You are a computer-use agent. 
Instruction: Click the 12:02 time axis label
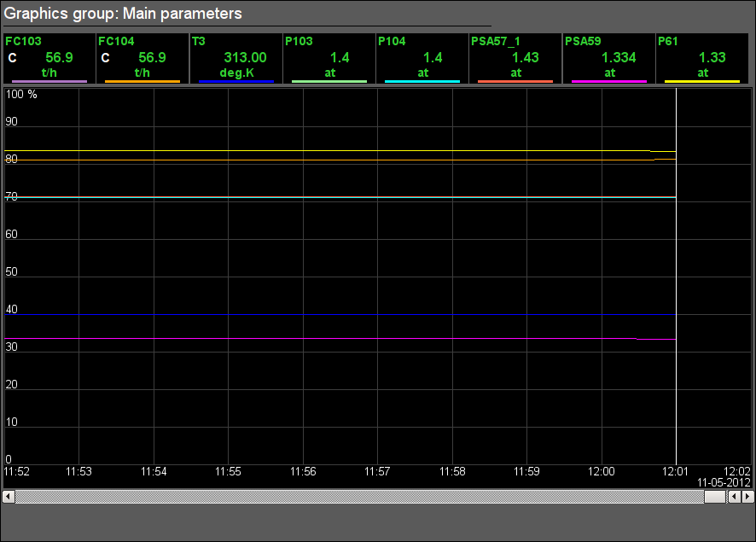pyautogui.click(x=737, y=471)
